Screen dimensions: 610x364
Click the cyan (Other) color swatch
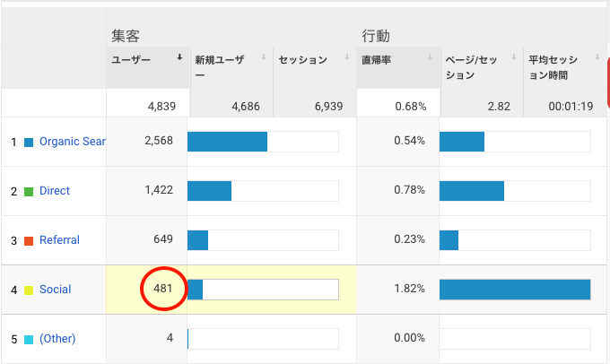(29, 340)
